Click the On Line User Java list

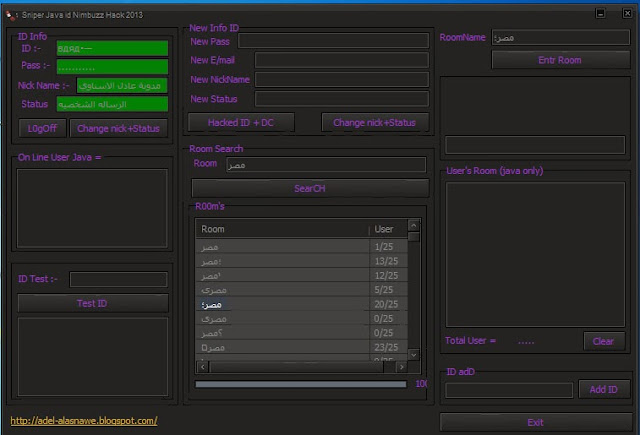(92, 208)
